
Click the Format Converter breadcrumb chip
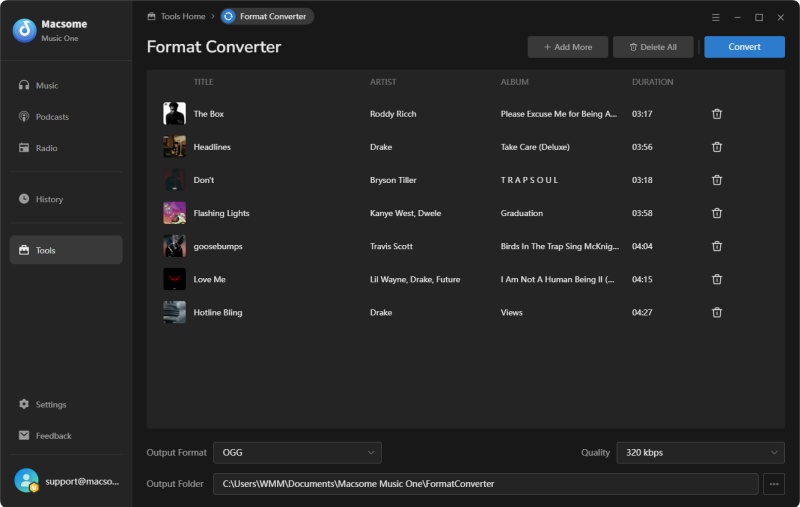click(267, 16)
